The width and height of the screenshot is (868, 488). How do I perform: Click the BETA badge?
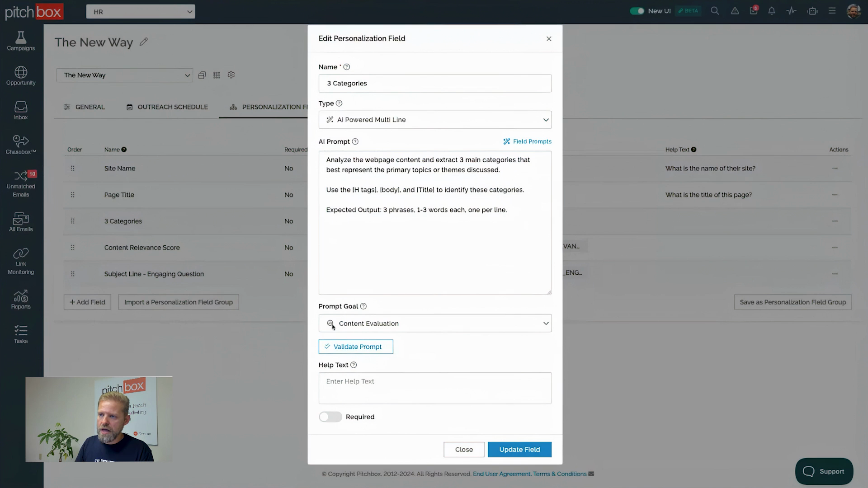click(x=688, y=11)
